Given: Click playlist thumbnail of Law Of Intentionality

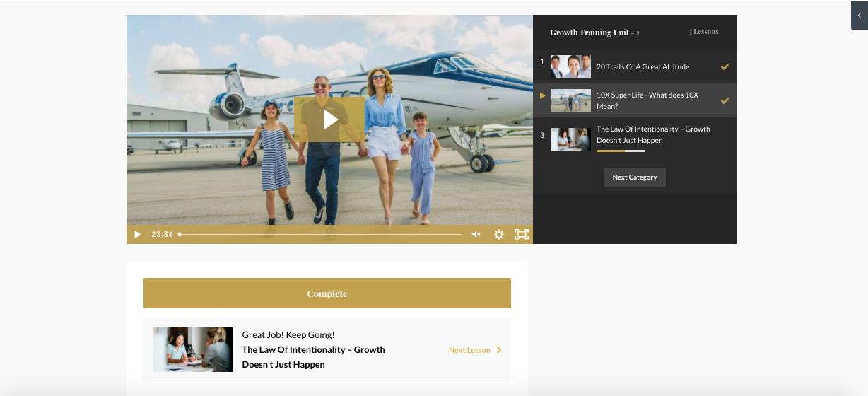Looking at the screenshot, I should click(571, 139).
